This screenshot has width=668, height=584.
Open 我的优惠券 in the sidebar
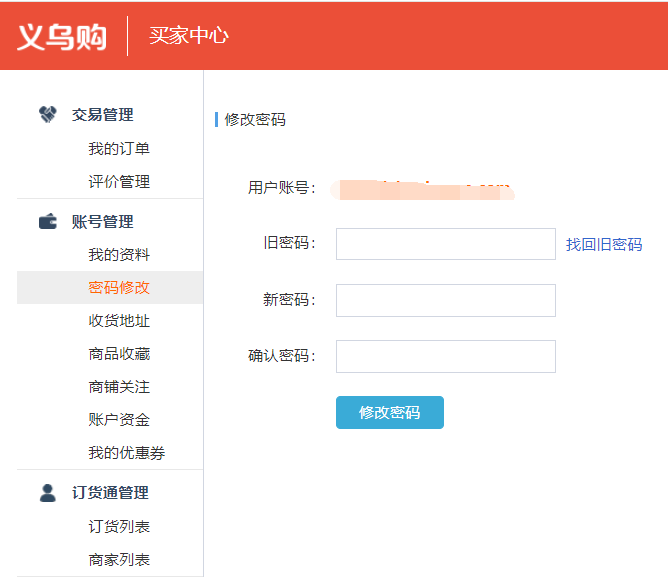(126, 453)
